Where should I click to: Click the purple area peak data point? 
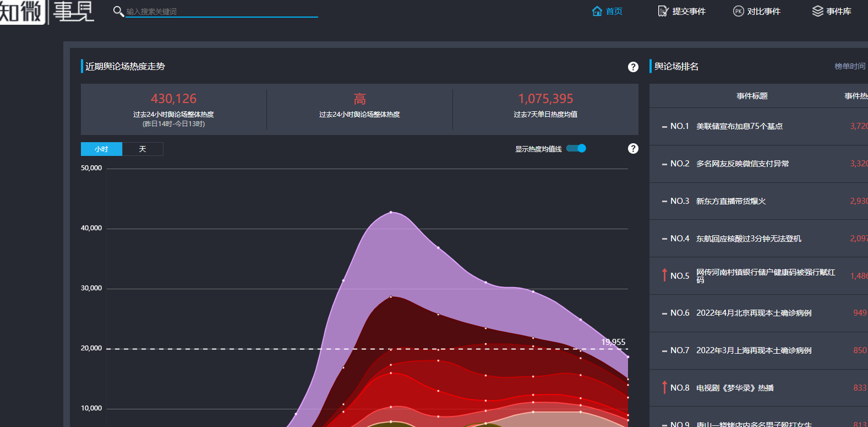(x=391, y=212)
